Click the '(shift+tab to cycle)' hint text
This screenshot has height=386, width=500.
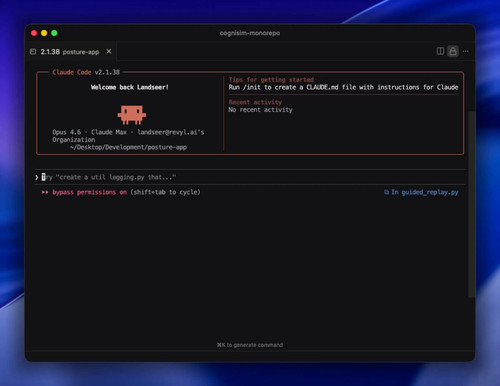165,192
